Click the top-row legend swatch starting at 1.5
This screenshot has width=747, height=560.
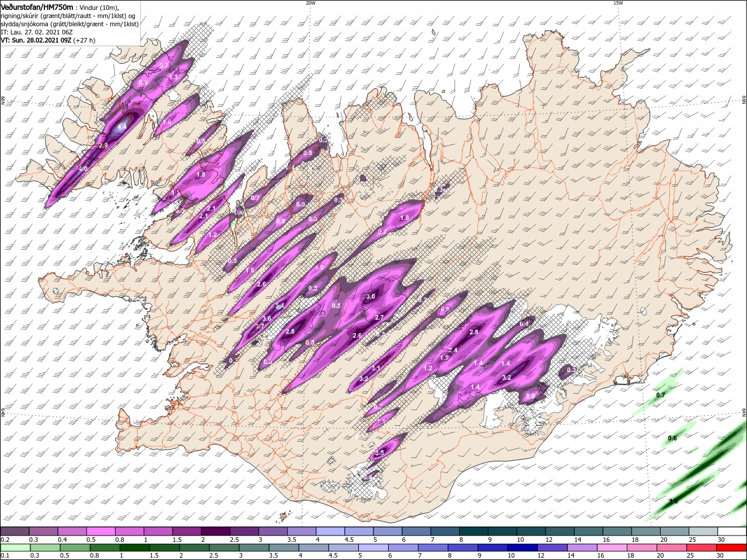point(187,531)
